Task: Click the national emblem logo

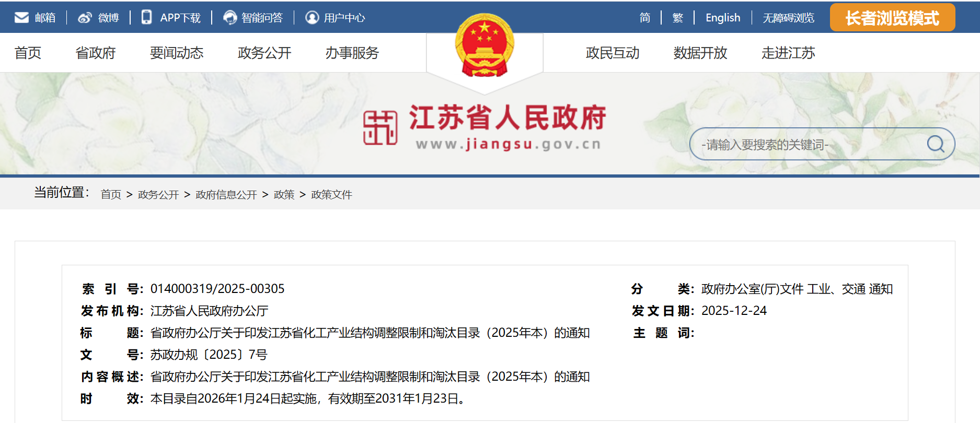Action: [485, 46]
